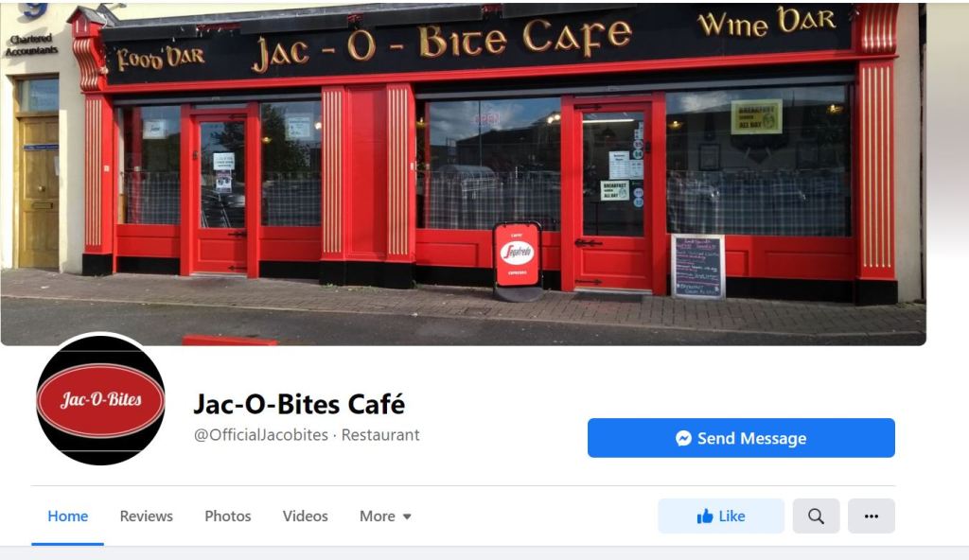Open the Reviews tab

pos(147,516)
